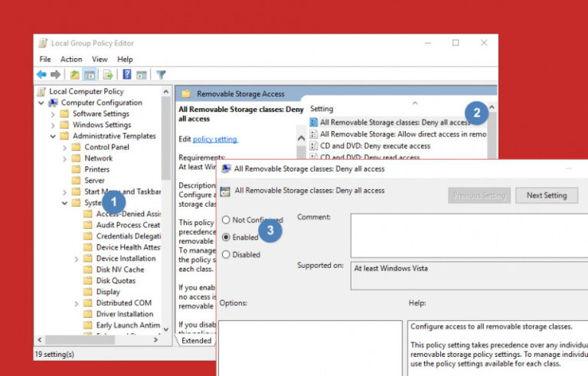Click the Up One Level folder icon

(x=74, y=74)
